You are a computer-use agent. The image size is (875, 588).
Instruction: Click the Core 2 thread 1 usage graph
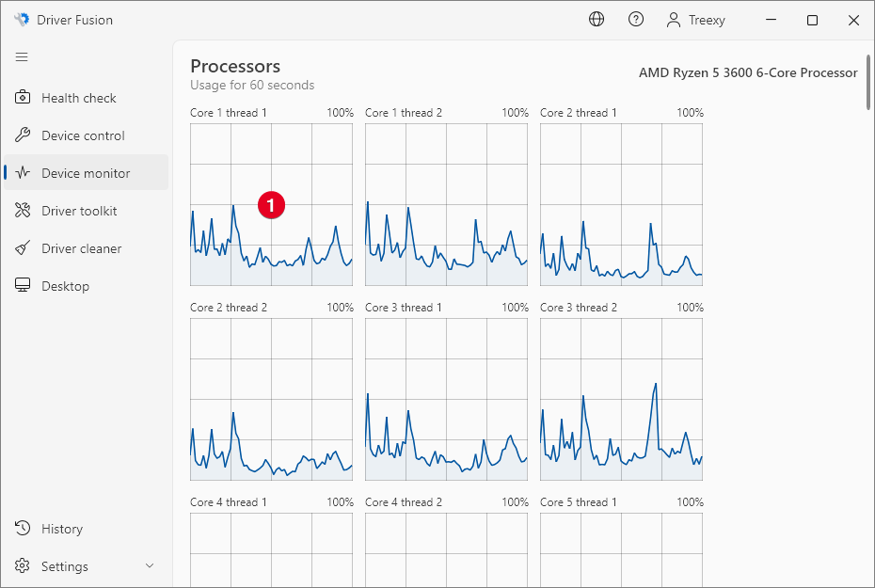(621, 205)
